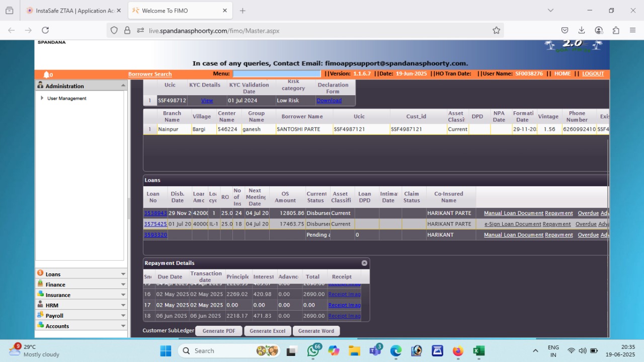Click the LOGOUT link
Image resolution: width=644 pixels, height=362 pixels.
click(593, 74)
